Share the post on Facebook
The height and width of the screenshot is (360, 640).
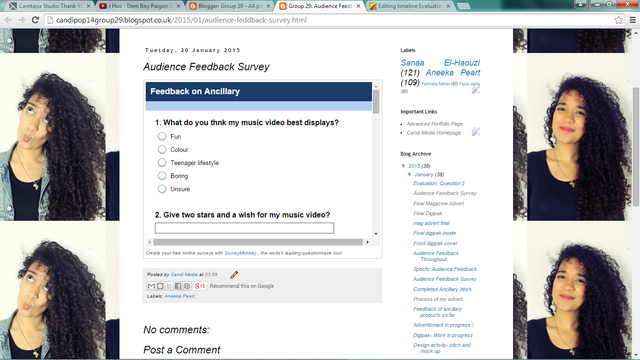pos(178,286)
